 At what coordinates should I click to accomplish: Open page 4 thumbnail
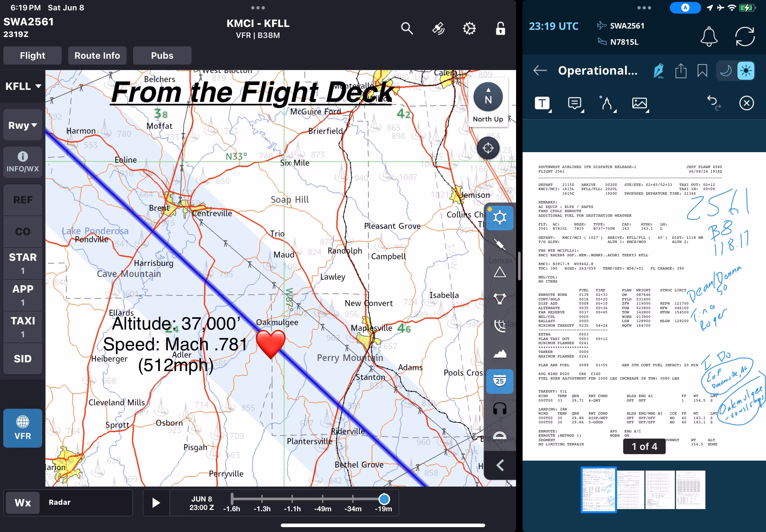coord(690,489)
